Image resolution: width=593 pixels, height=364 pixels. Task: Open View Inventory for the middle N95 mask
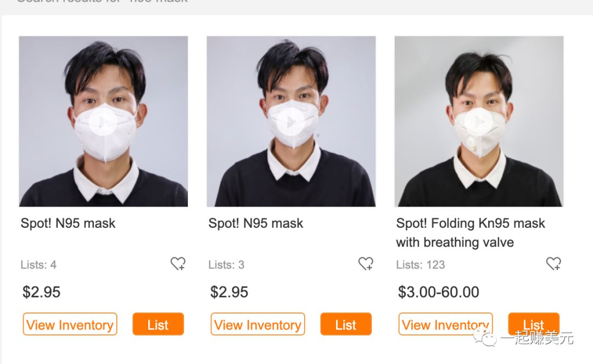(x=258, y=324)
